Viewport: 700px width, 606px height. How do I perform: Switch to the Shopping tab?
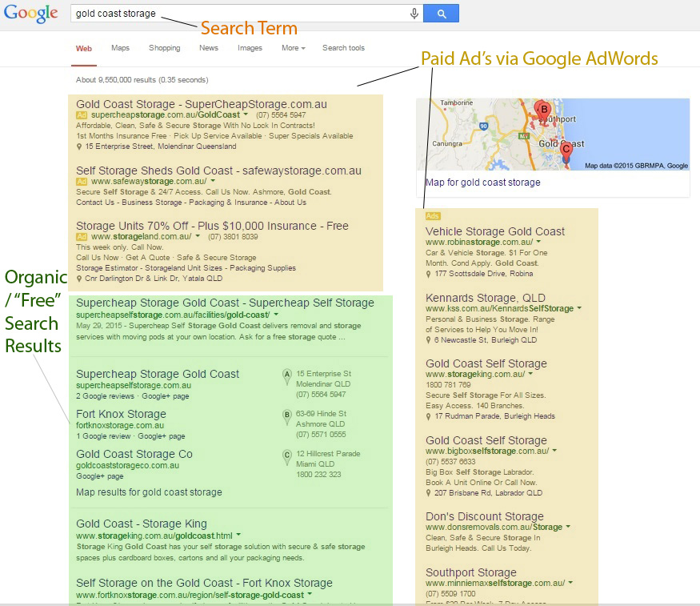(x=164, y=48)
